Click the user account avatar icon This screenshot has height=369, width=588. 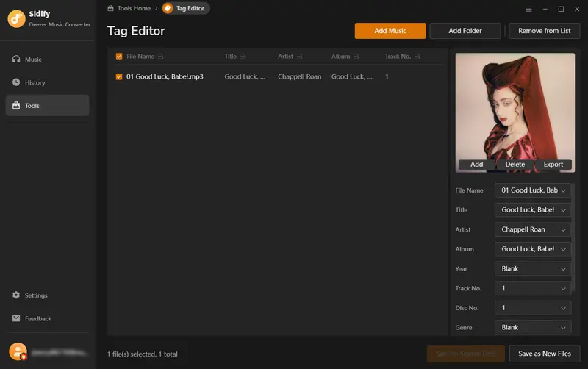(18, 352)
